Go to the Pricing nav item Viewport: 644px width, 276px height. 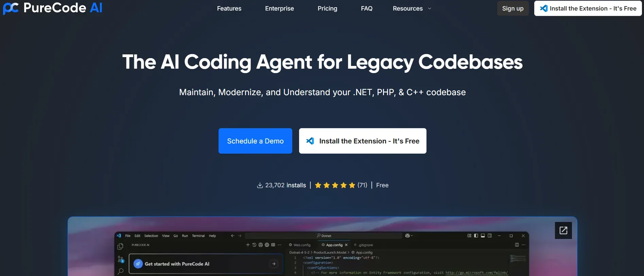click(x=327, y=8)
